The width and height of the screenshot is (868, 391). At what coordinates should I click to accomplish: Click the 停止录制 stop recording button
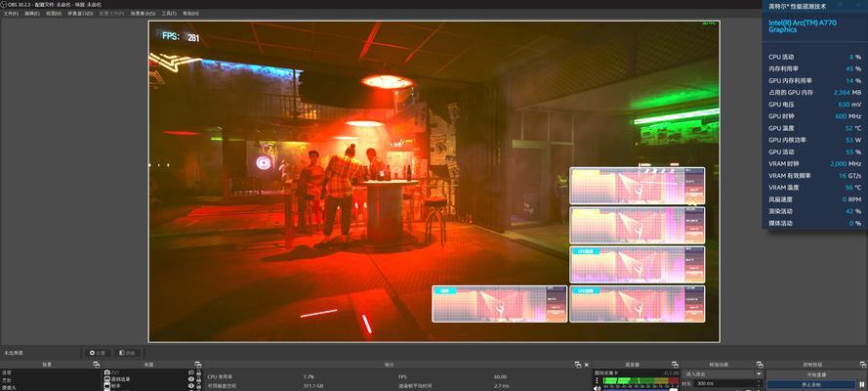tap(811, 384)
